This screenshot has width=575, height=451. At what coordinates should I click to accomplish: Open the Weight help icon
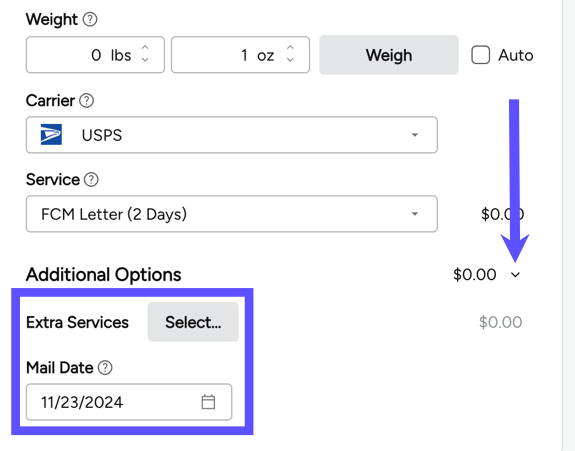pyautogui.click(x=90, y=19)
